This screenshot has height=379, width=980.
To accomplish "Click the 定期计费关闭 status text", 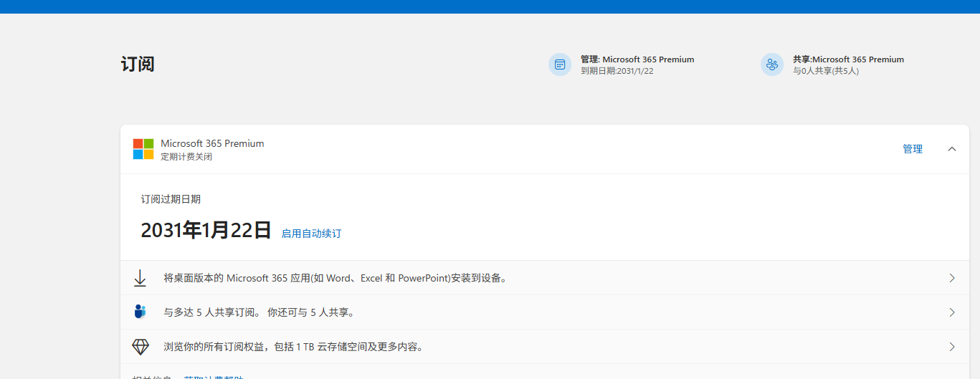I will click(186, 156).
